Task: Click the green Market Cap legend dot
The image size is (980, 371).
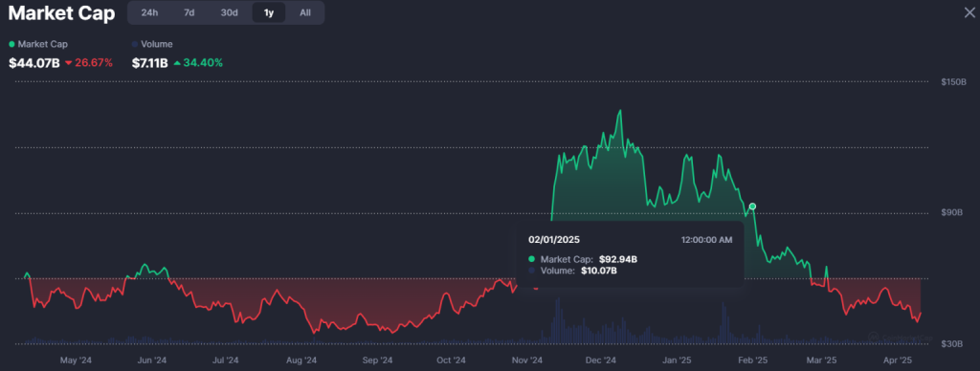Action: pyautogui.click(x=11, y=44)
